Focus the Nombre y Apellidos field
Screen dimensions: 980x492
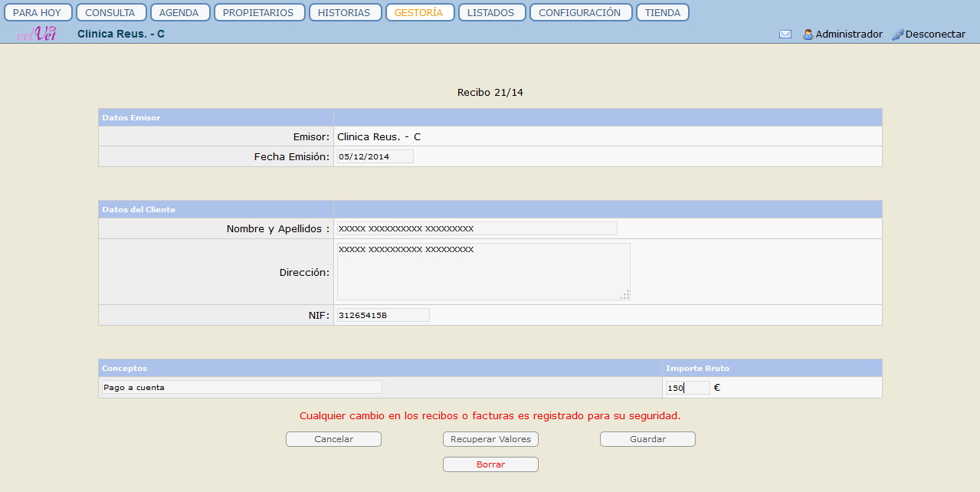click(477, 228)
